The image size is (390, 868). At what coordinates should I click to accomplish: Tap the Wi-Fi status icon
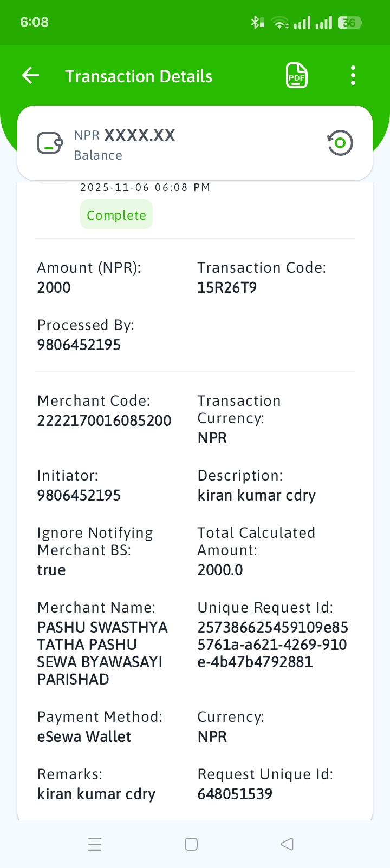[x=280, y=22]
